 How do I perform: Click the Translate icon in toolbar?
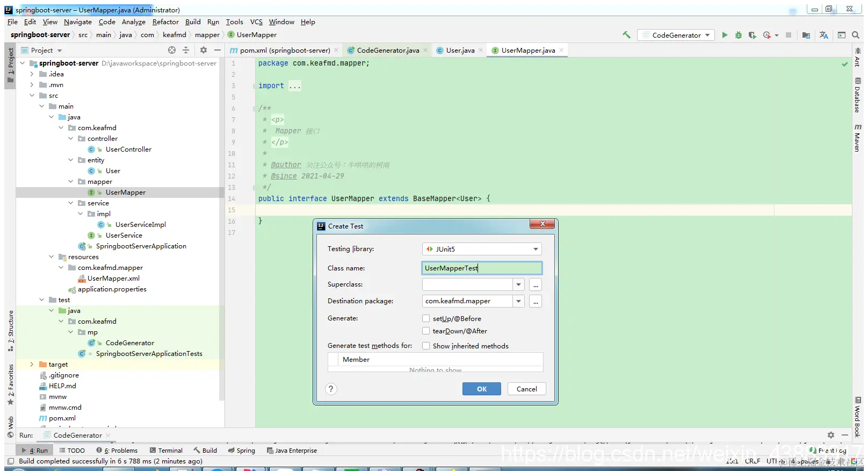tap(824, 35)
